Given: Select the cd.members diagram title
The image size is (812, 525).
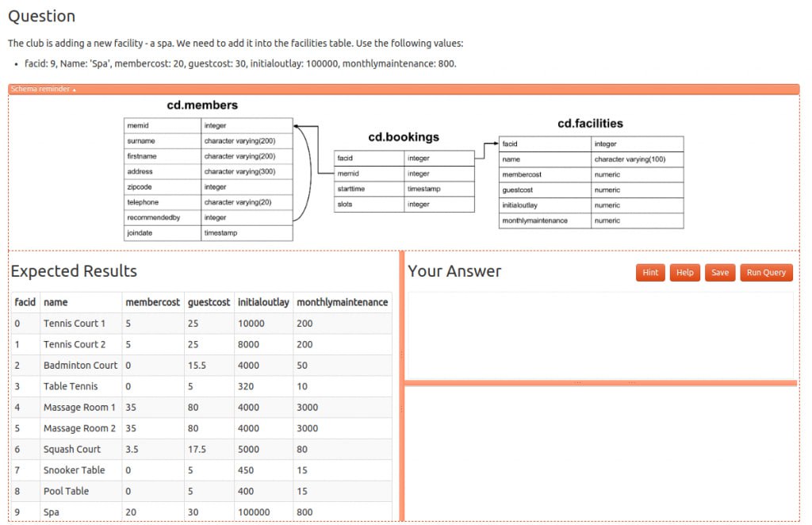Looking at the screenshot, I should point(202,105).
